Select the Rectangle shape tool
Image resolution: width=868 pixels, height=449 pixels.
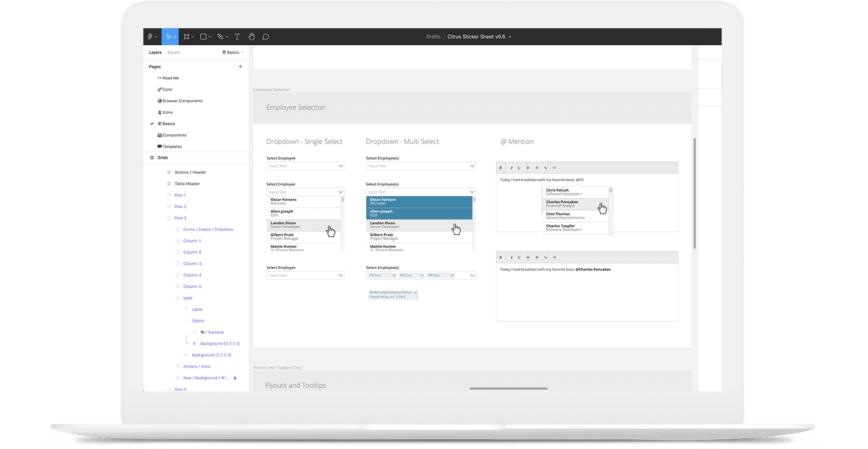tap(204, 37)
